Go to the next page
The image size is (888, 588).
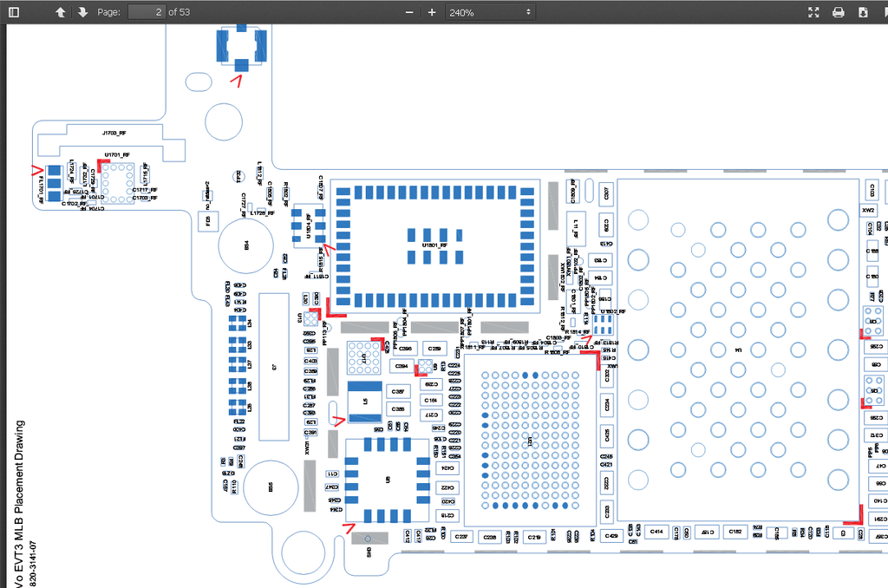[82, 12]
